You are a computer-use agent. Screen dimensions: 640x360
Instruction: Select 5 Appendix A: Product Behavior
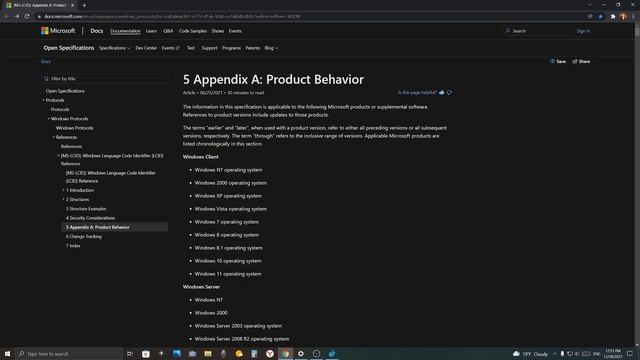point(115,227)
